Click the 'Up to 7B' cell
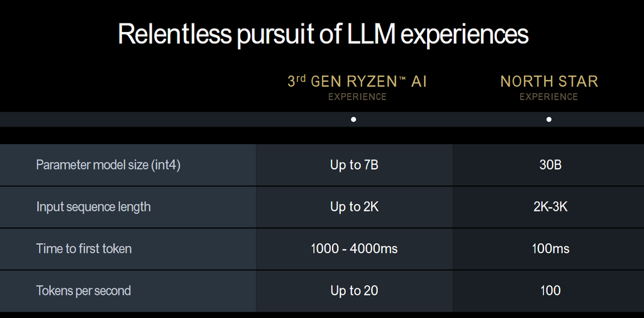Screen dimensions: 644x318 tap(354, 166)
